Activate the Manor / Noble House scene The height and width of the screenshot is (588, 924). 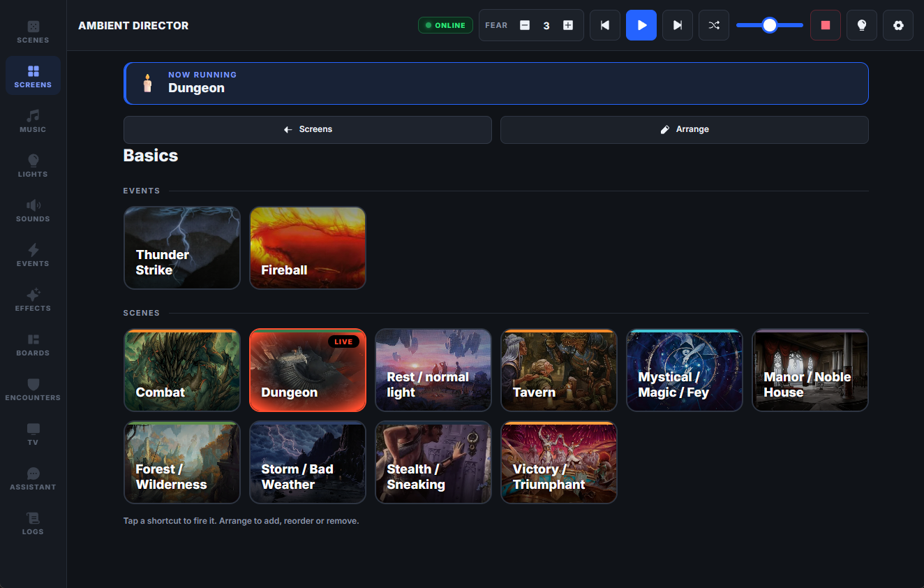click(x=810, y=370)
